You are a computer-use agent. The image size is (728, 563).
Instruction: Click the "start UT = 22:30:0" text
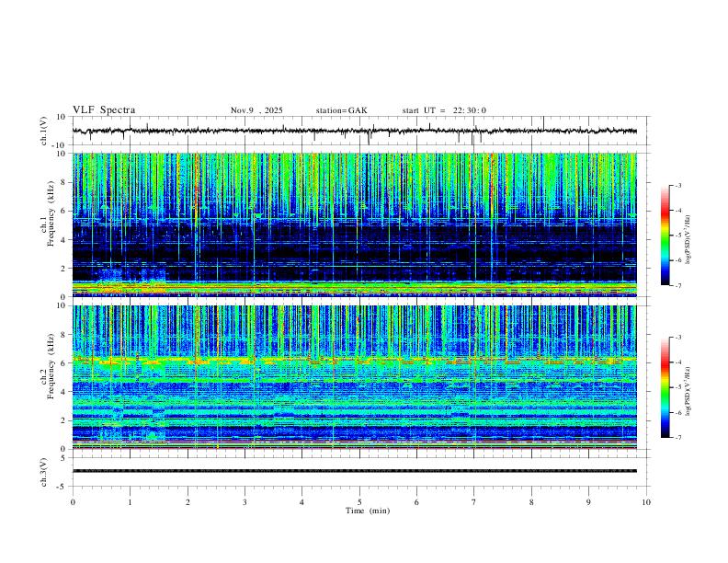pos(444,110)
